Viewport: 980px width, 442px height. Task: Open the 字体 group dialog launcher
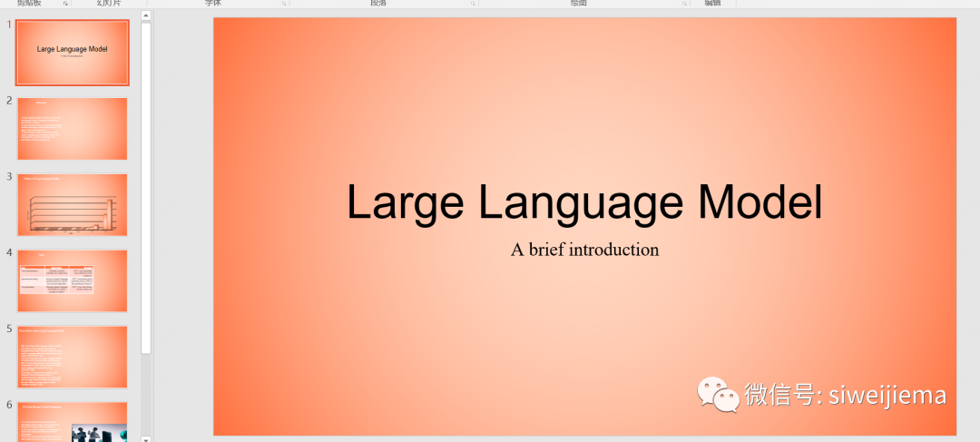(x=284, y=4)
